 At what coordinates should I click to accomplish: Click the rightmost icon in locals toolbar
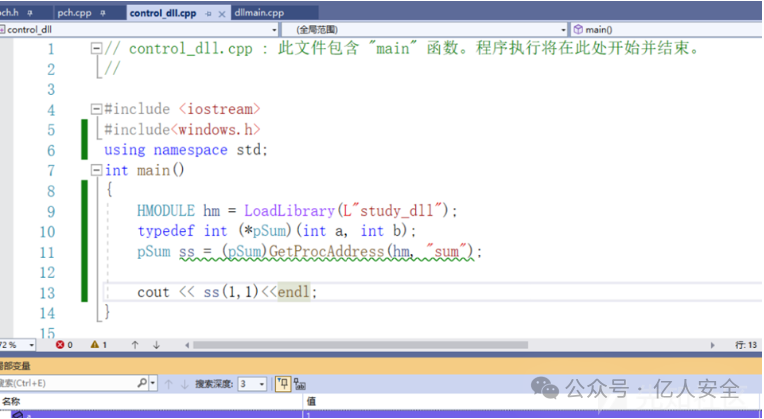point(299,383)
